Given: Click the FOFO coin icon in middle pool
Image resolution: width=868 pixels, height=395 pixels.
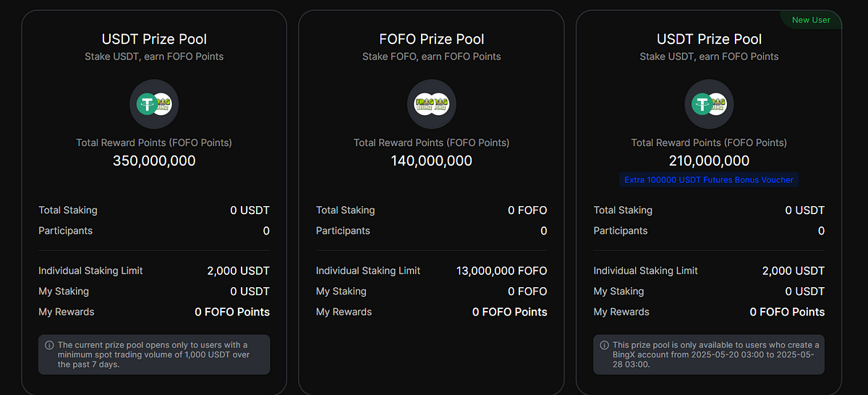Looking at the screenshot, I should [432, 105].
